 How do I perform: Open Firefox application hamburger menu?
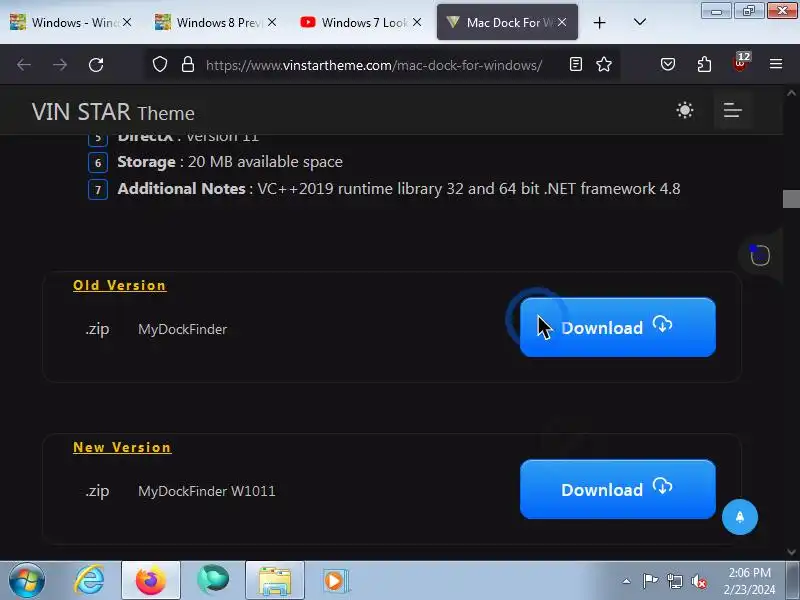776,64
